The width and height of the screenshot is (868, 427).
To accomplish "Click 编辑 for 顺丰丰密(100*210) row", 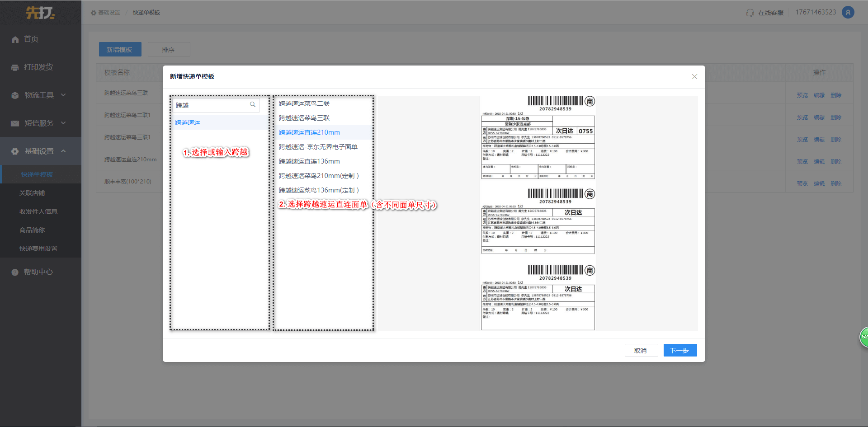I will (819, 184).
